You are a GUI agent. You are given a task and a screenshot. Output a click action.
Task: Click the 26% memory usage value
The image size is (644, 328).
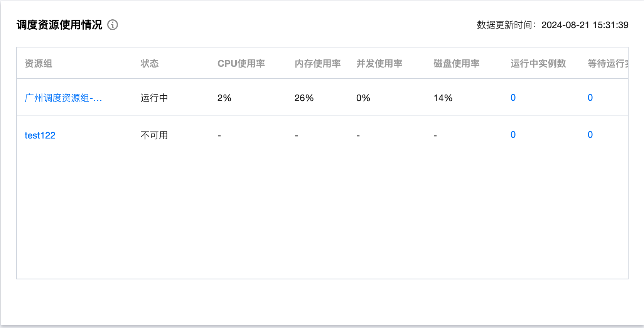click(304, 98)
